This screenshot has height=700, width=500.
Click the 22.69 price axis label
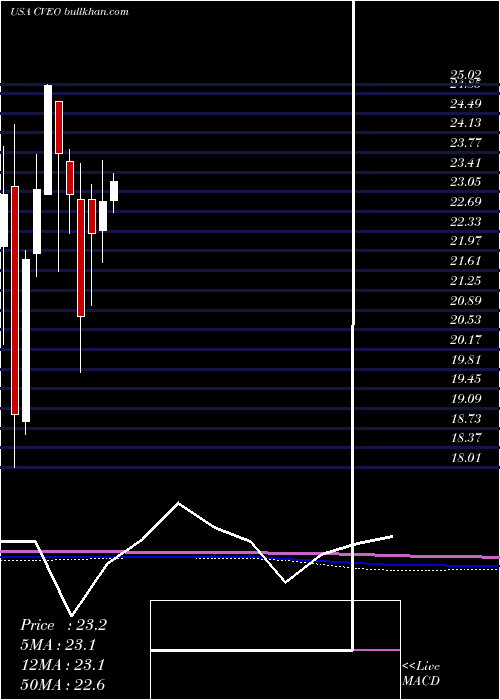pyautogui.click(x=466, y=202)
